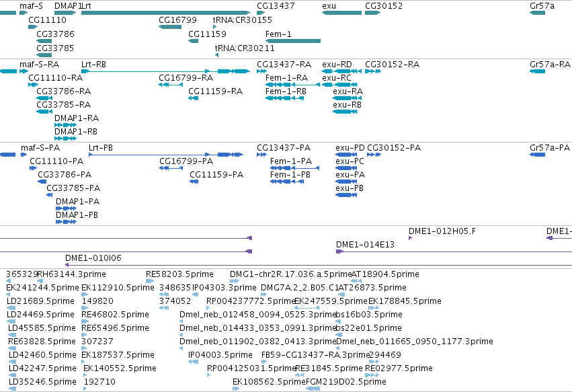Select the CG13437-RA transcript
The width and height of the screenshot is (572, 392).
tap(261, 71)
